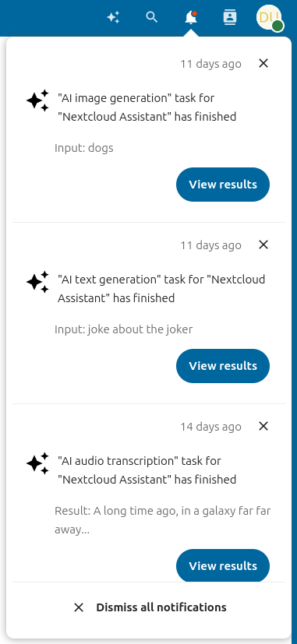Open the "AI image generation" notification text

click(147, 107)
